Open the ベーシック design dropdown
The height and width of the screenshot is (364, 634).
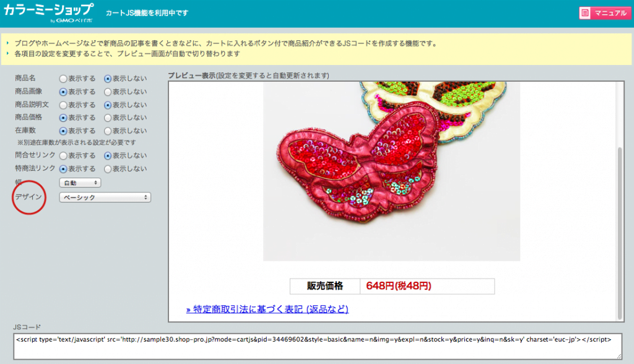(104, 197)
